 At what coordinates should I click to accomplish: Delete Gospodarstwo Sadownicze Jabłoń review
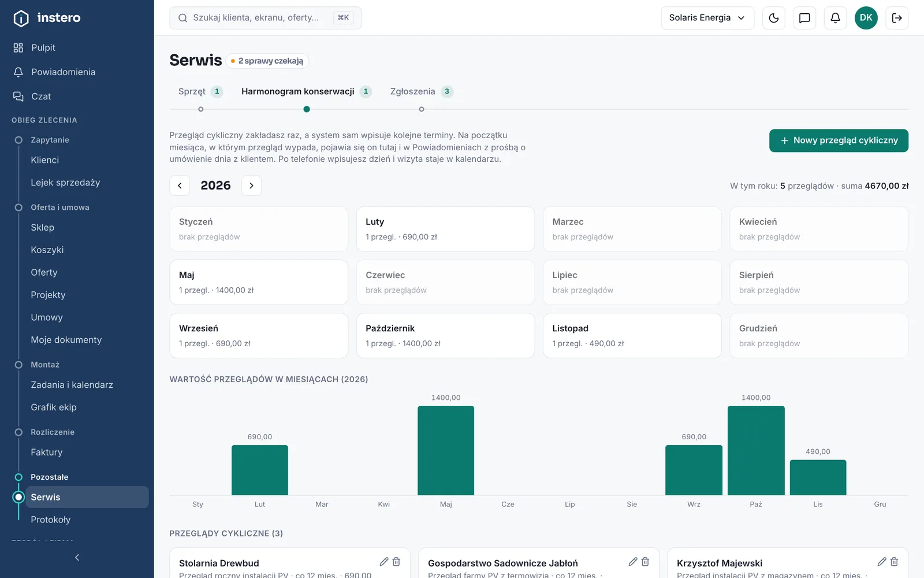tap(645, 562)
